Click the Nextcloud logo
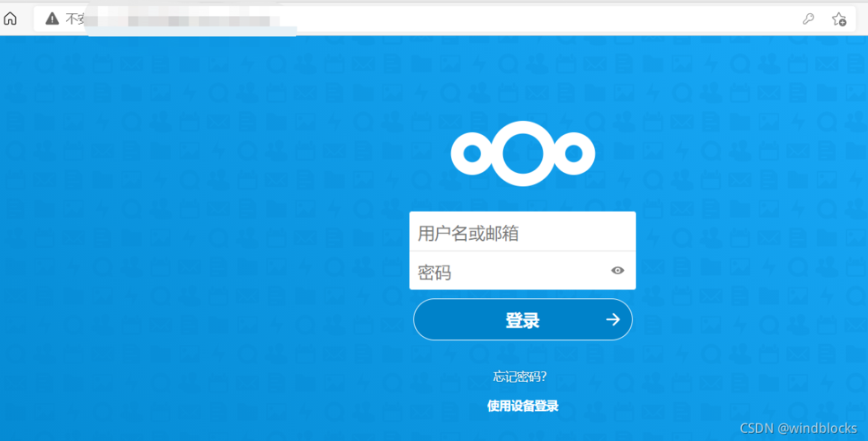868x441 pixels. pyautogui.click(x=523, y=153)
